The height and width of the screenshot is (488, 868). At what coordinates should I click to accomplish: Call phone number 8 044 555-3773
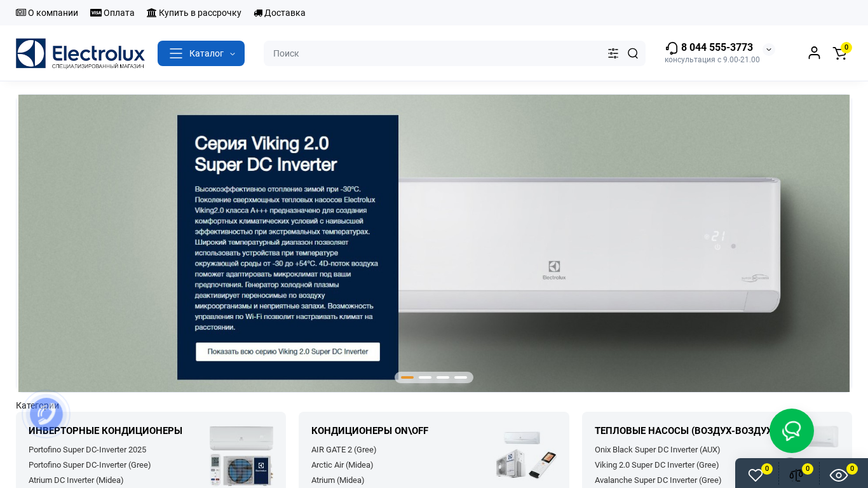717,48
